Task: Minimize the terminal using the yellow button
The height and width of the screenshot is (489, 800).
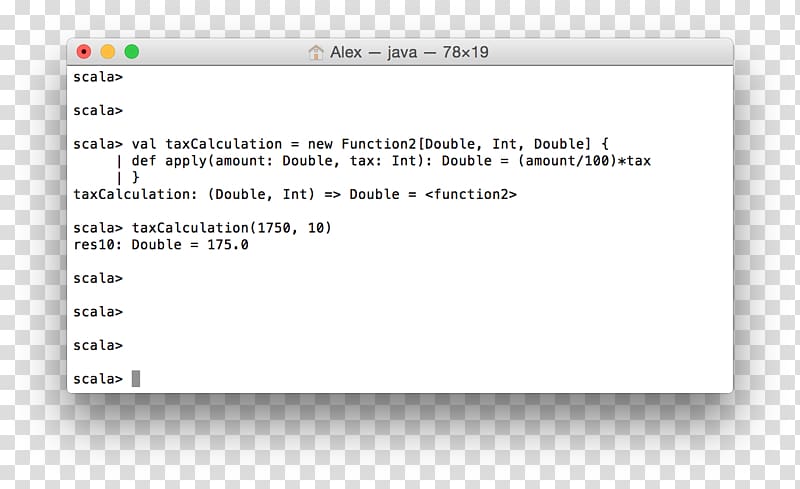Action: point(108,52)
